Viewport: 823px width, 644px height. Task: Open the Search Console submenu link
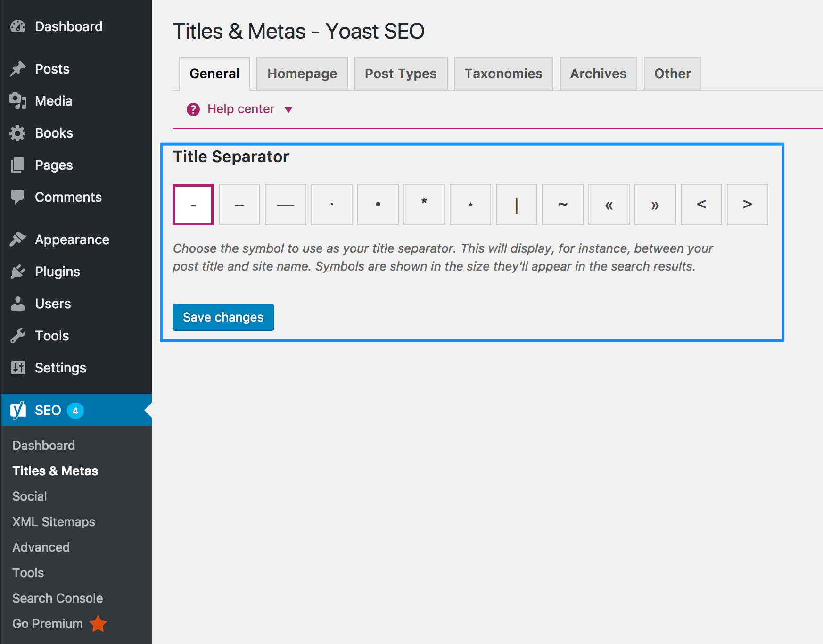pyautogui.click(x=58, y=598)
